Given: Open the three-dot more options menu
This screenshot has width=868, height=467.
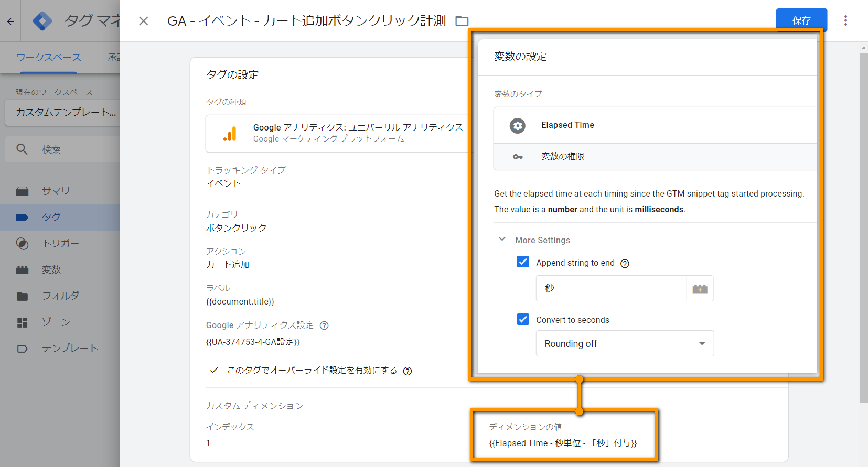Looking at the screenshot, I should [x=845, y=20].
